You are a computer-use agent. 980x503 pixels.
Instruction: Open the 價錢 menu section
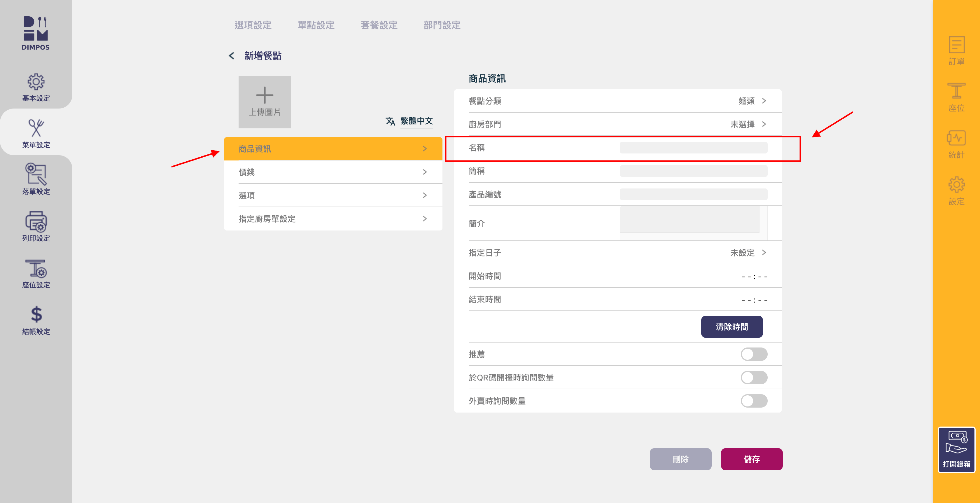(x=332, y=172)
